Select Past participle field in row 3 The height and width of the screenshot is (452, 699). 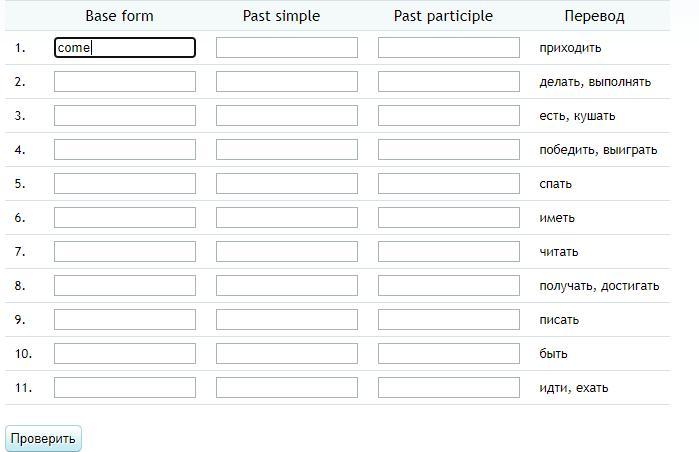448,116
